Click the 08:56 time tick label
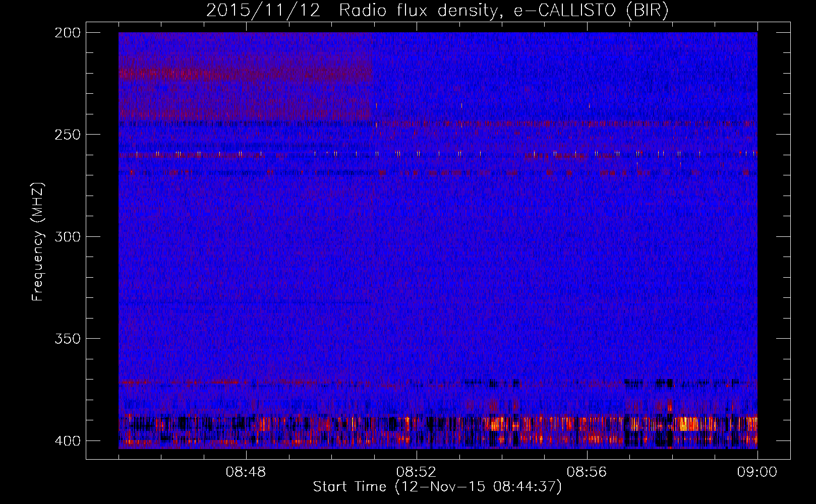The image size is (816, 504). [587, 472]
